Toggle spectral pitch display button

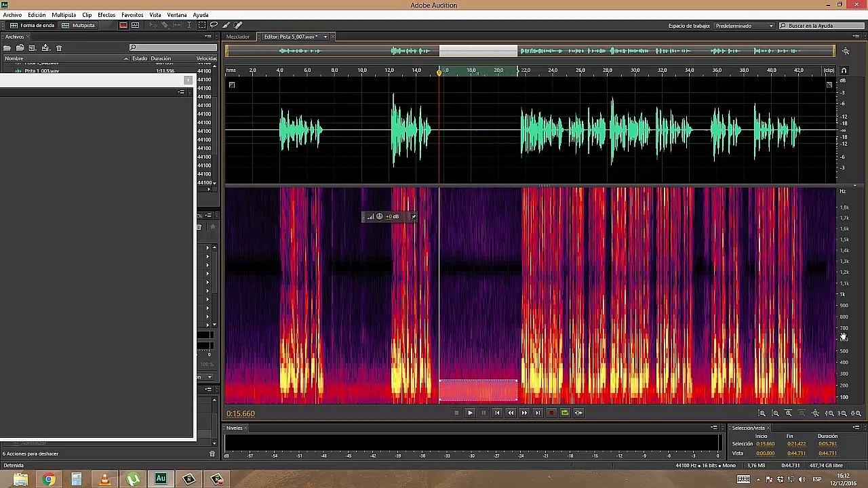tap(136, 26)
